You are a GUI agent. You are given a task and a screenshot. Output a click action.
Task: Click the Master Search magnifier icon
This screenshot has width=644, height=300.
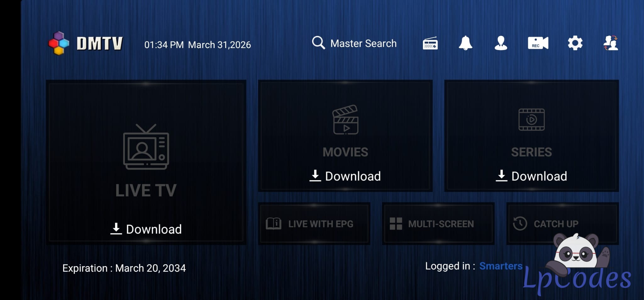318,43
